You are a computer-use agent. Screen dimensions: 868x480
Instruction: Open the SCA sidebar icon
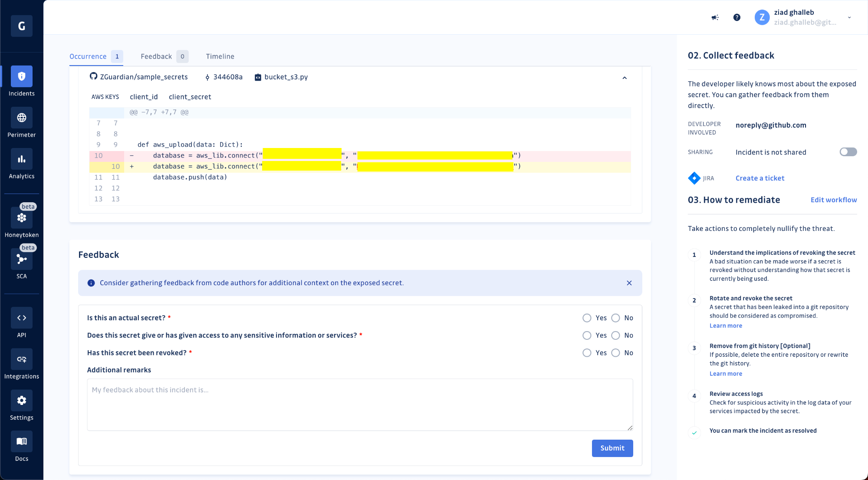22,259
